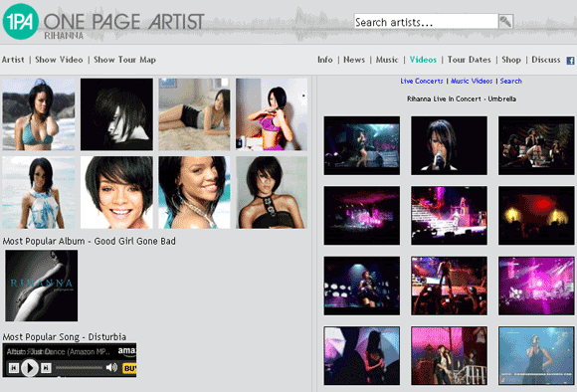Click the Show Video link
The height and width of the screenshot is (392, 577).
tap(59, 60)
